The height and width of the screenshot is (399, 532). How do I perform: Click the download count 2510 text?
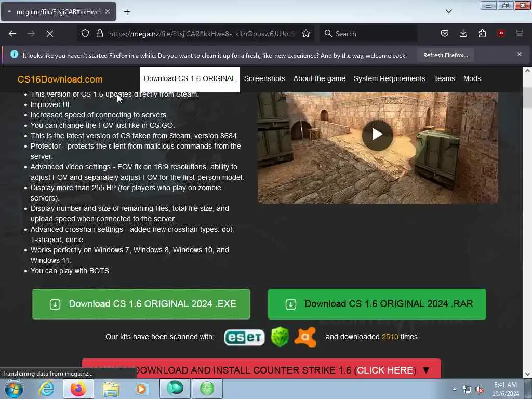coord(390,337)
